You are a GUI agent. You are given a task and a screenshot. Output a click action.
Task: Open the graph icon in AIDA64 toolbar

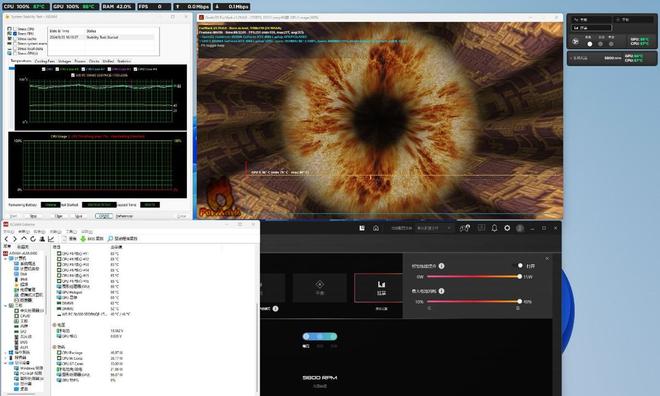click(51, 239)
